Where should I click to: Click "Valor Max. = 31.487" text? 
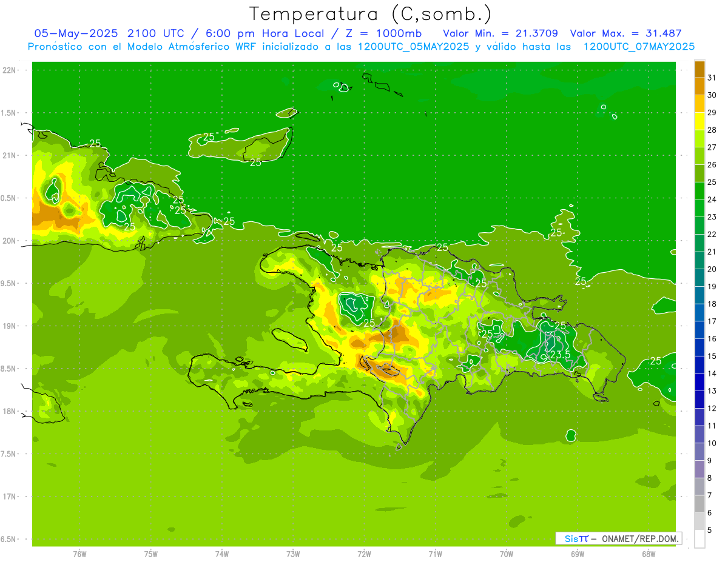pos(625,33)
